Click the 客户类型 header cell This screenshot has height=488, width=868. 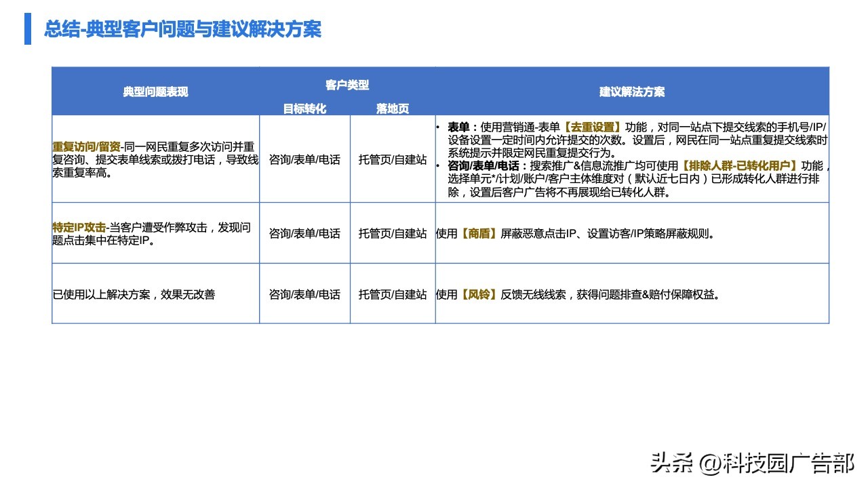(349, 83)
